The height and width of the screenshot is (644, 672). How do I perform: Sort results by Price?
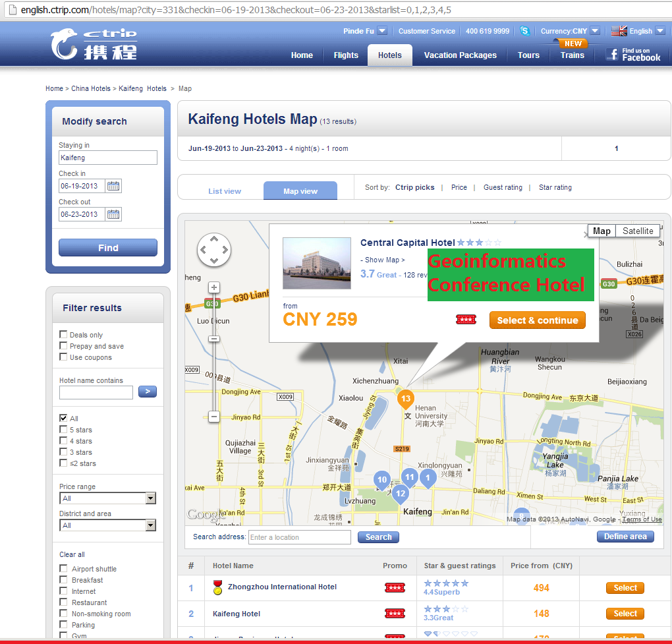[459, 187]
